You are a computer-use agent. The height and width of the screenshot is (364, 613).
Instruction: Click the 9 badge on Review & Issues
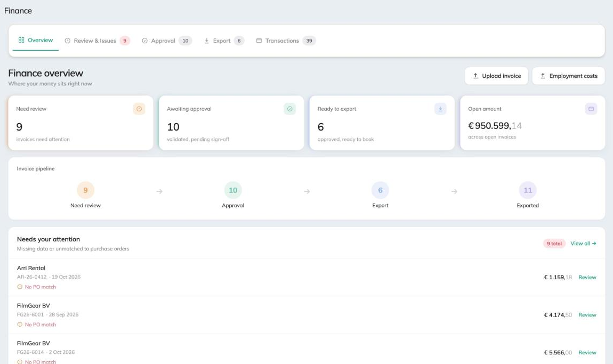[x=125, y=41]
